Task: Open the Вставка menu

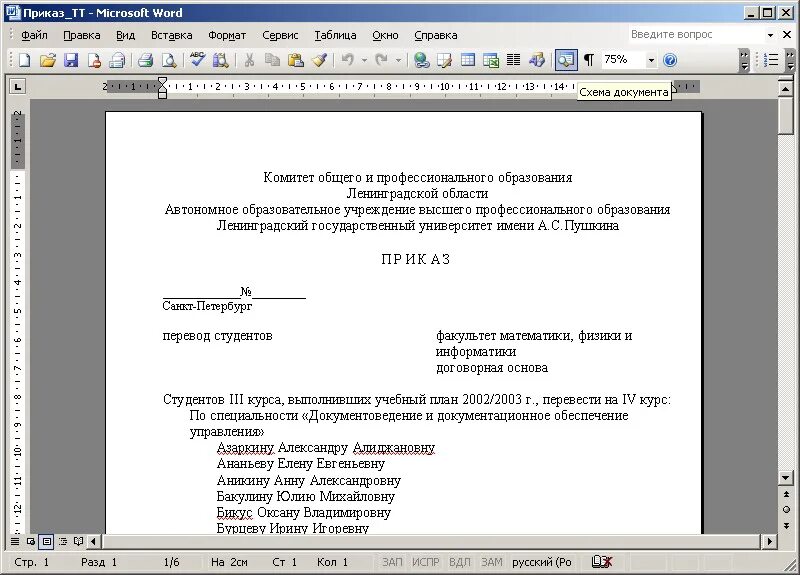Action: click(x=171, y=35)
